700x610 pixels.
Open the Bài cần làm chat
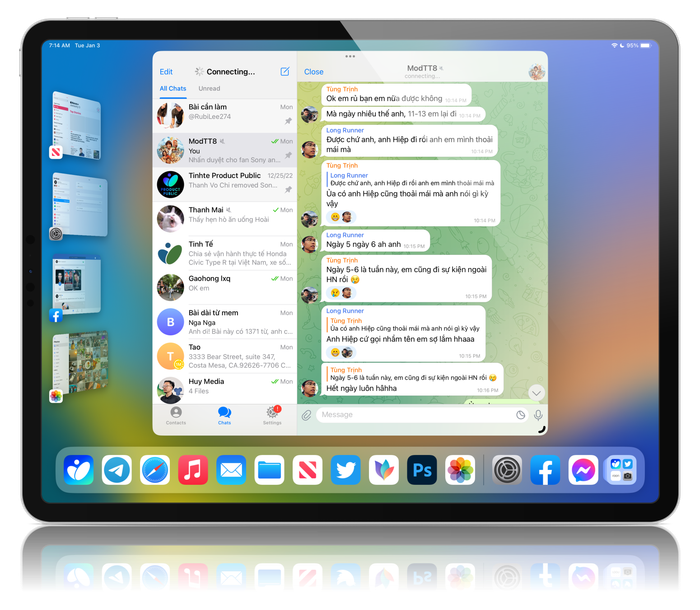(225, 115)
